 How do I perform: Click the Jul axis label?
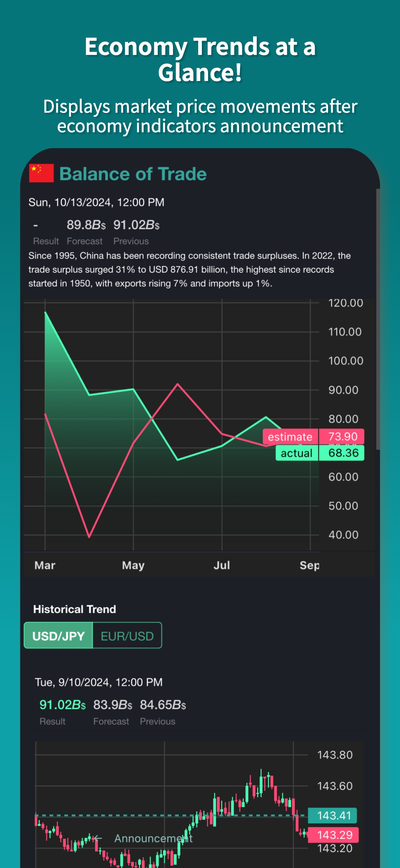click(x=221, y=565)
